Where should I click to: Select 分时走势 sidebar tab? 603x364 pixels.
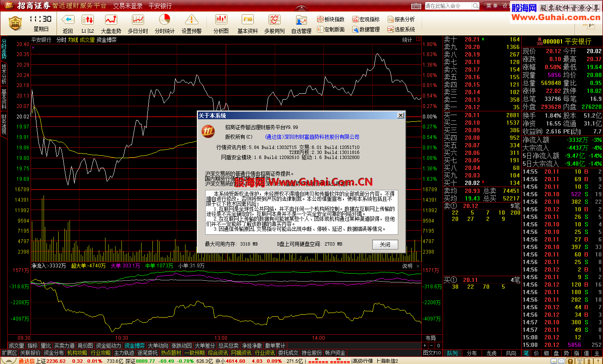pyautogui.click(x=4, y=49)
